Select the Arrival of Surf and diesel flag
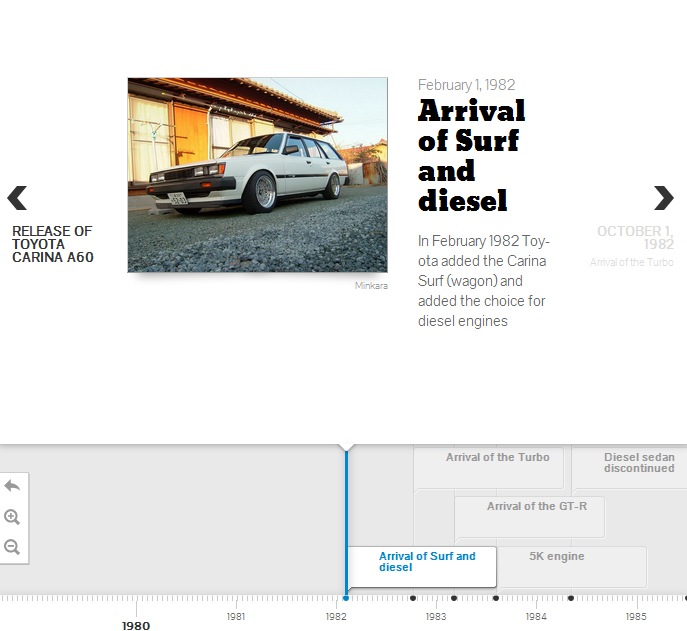This screenshot has width=687, height=631. (x=421, y=567)
